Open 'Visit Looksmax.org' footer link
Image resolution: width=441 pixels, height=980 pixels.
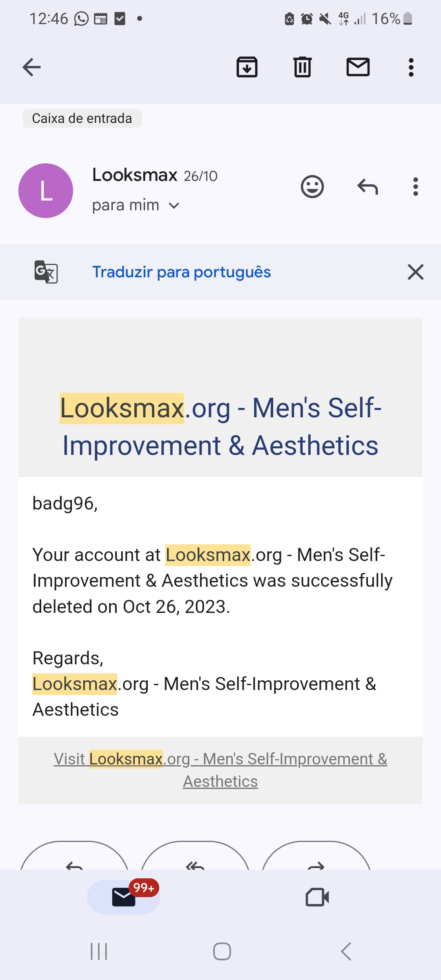(220, 770)
